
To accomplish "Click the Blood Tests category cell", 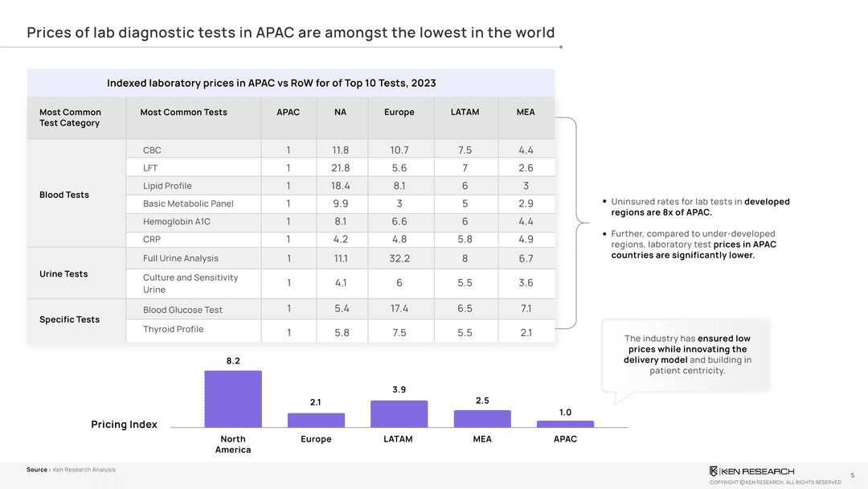I will (x=64, y=195).
